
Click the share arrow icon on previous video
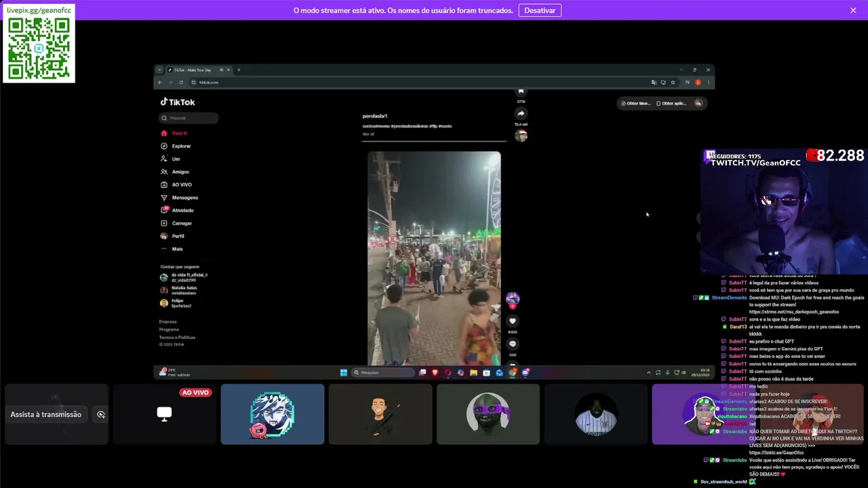pos(521,113)
